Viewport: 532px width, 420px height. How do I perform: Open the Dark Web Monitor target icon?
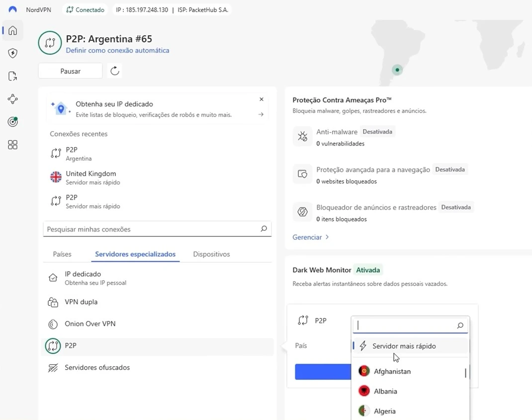click(12, 122)
